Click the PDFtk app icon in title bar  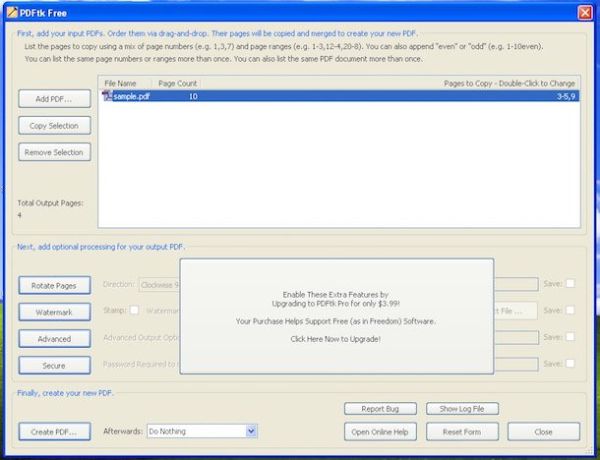pos(11,11)
